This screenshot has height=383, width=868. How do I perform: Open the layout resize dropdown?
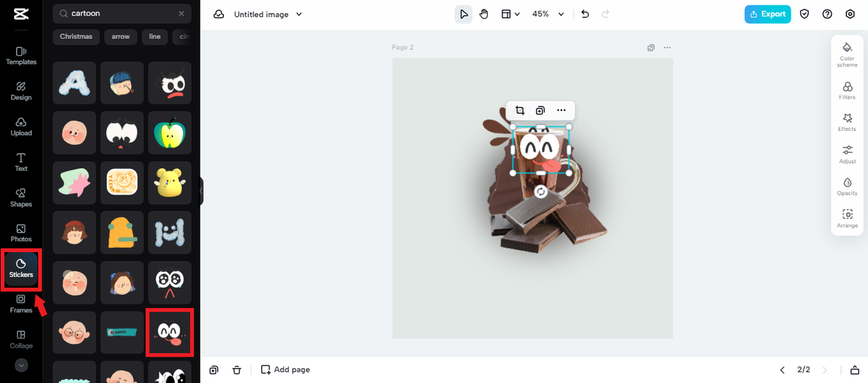(510, 14)
